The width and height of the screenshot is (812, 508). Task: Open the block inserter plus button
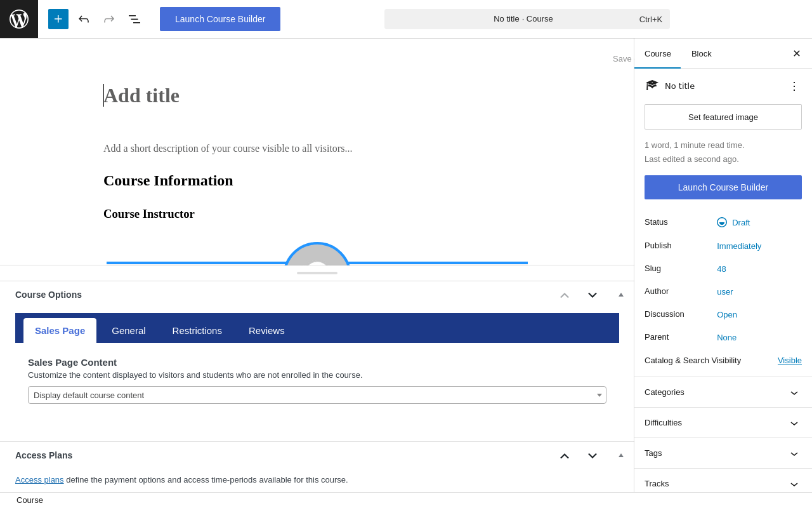[x=58, y=19]
